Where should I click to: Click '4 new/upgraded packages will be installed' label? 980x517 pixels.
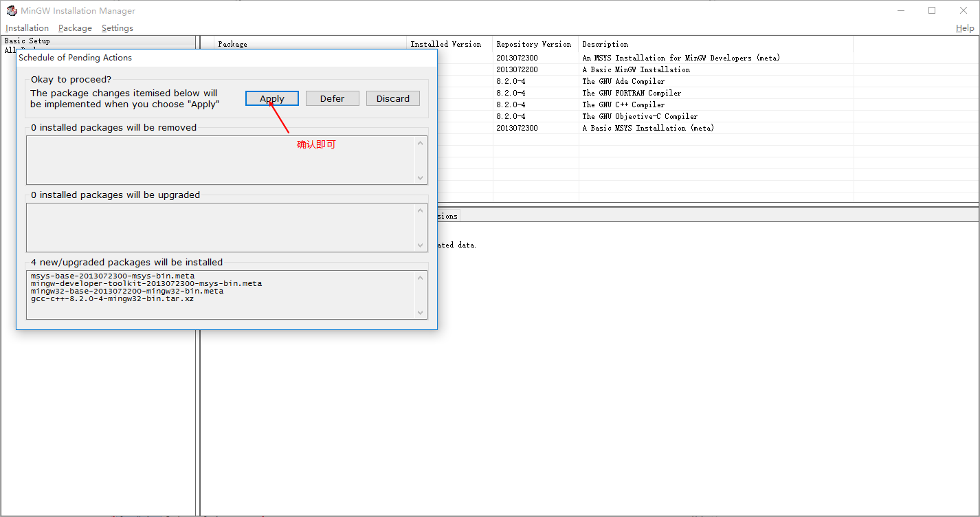point(126,263)
